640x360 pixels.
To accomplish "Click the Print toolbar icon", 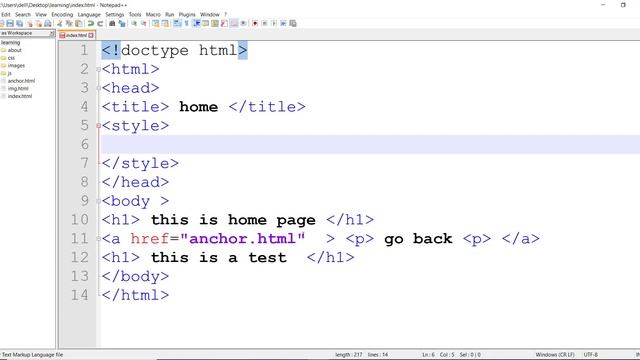I will point(48,23).
